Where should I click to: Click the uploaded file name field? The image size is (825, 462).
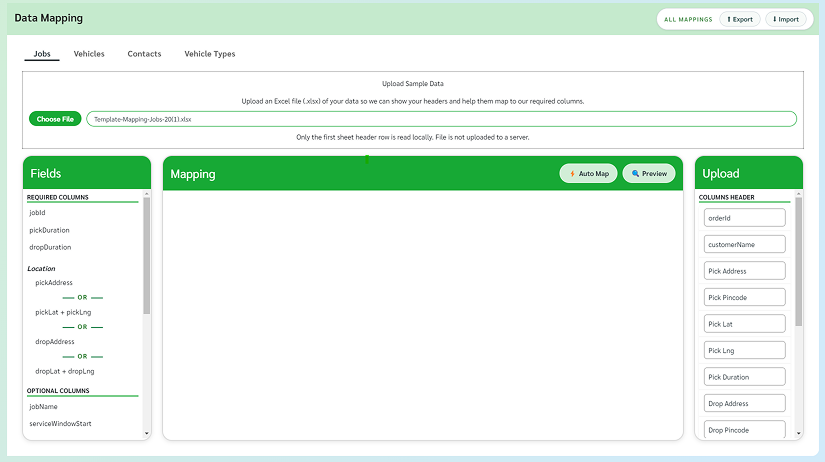point(441,119)
